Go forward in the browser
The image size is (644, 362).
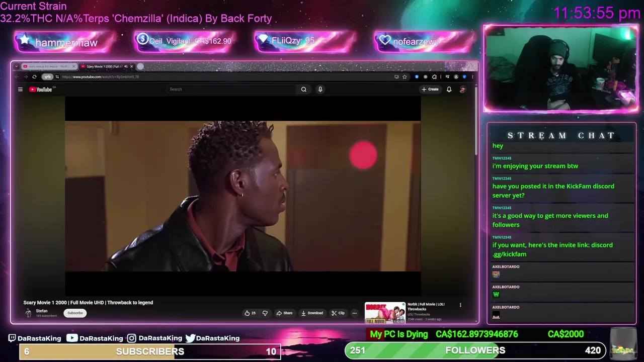coord(26,77)
